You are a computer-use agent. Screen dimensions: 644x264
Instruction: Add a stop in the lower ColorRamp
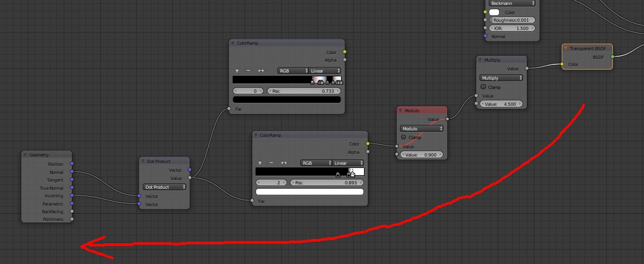pos(260,163)
